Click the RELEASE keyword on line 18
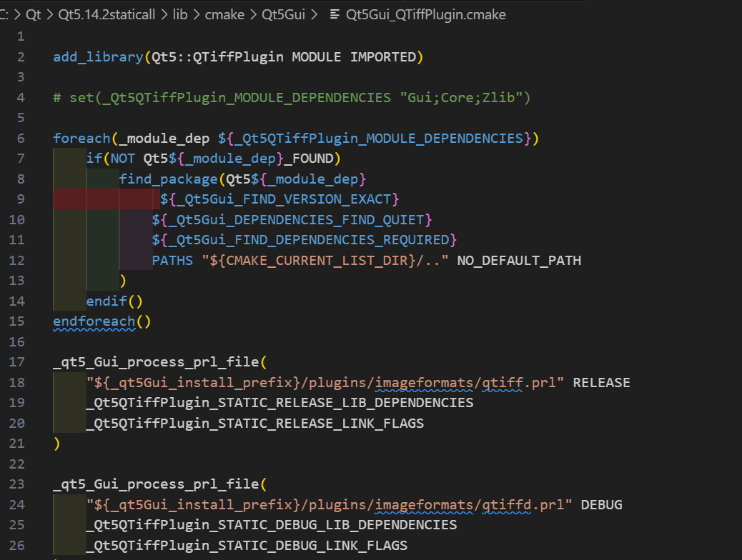The width and height of the screenshot is (742, 560). [601, 383]
